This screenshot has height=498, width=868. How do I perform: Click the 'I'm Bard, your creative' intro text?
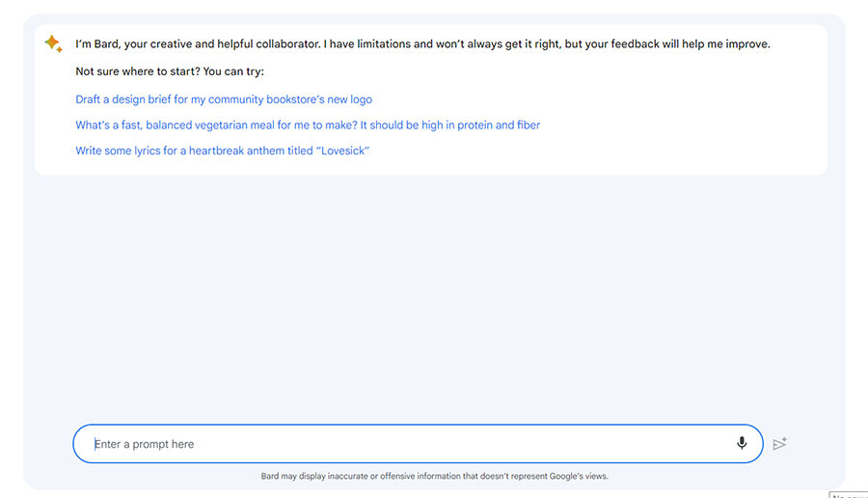click(423, 44)
